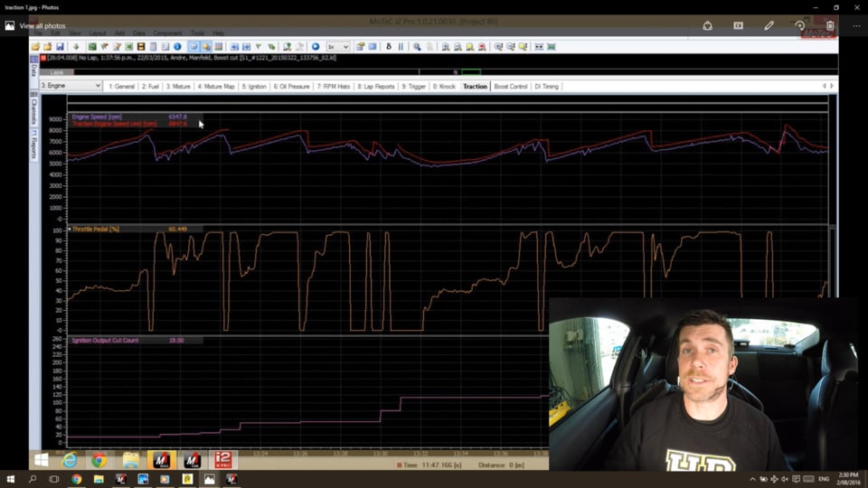Switch to the Boost Control tab
The height and width of the screenshot is (488, 868).
[510, 87]
